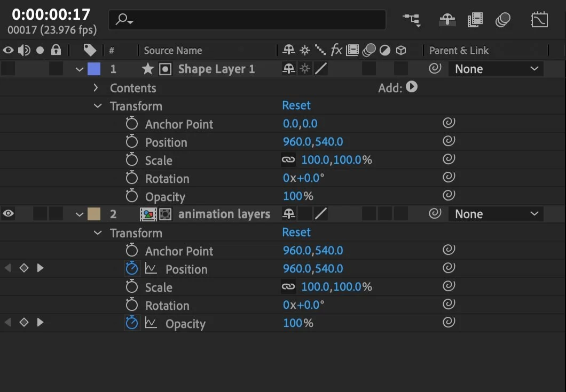Viewport: 566px width, 392px height.
Task: Click the current timecode 0:00:00:17
Action: [x=51, y=14]
